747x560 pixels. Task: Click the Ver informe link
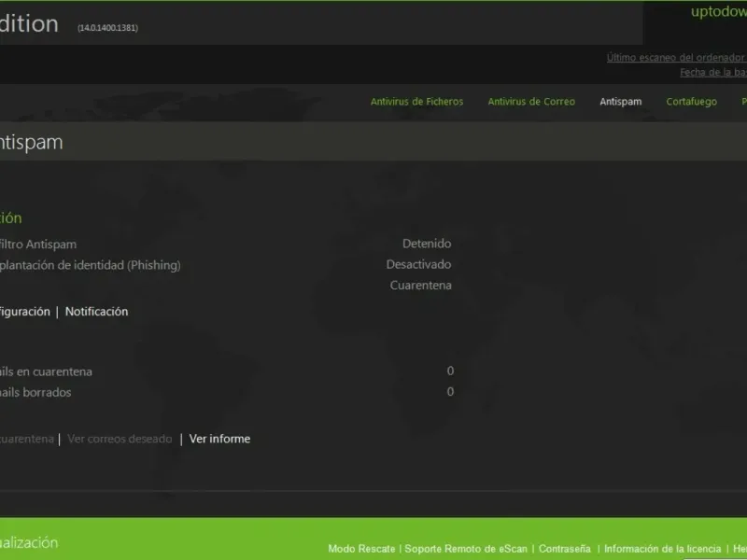click(219, 439)
